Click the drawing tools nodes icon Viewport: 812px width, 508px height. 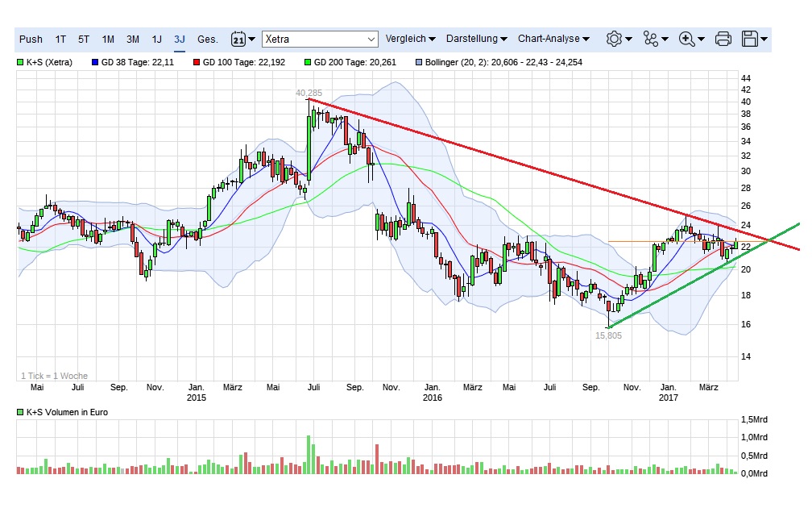coord(650,39)
